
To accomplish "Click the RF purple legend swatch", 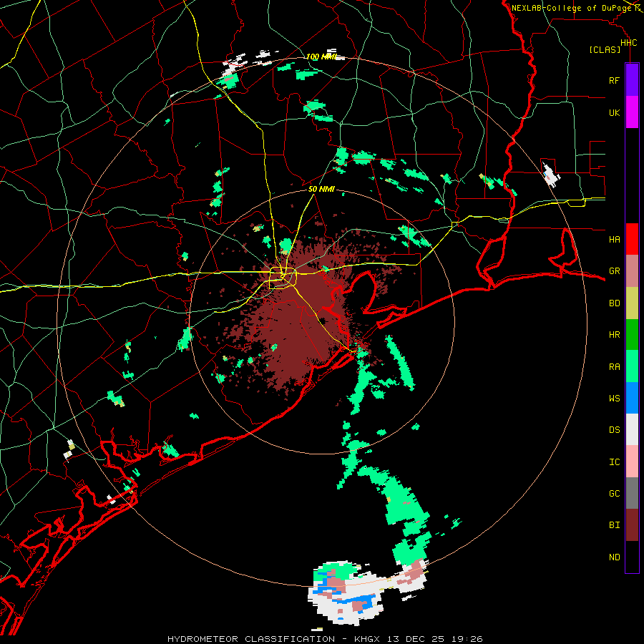I will (632, 80).
